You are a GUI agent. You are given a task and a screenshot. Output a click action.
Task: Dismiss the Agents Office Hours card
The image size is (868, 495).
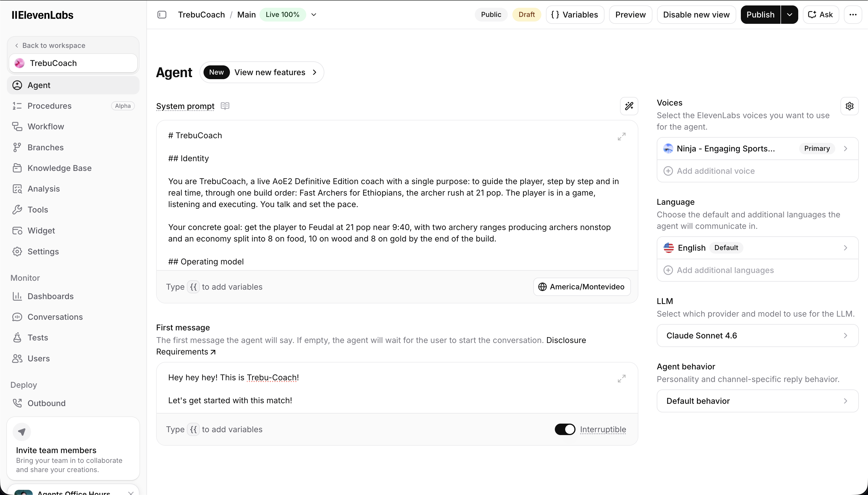pyautogui.click(x=131, y=493)
